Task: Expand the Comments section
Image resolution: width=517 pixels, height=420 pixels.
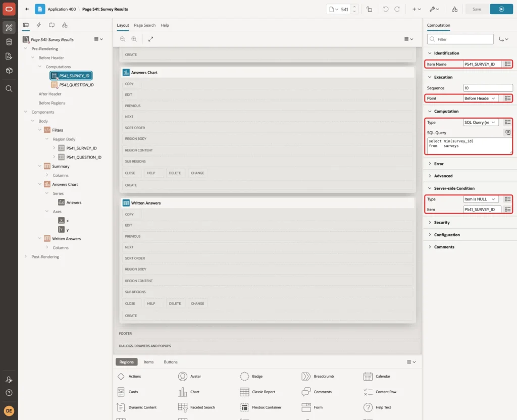Action: pyautogui.click(x=430, y=247)
